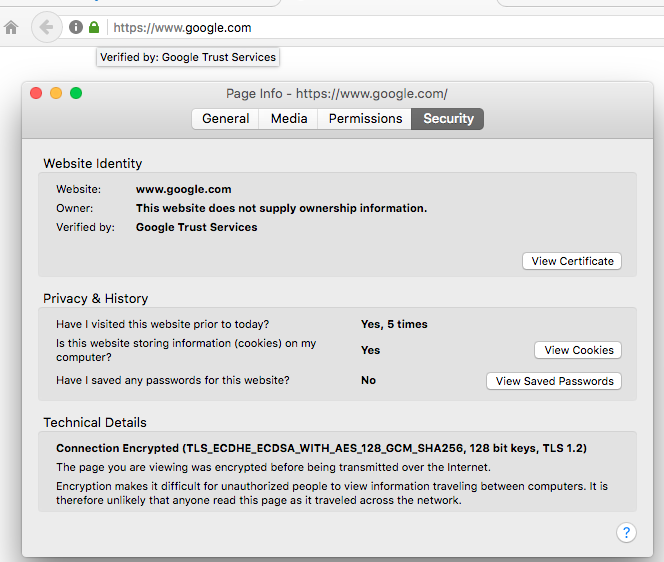664x562 pixels.
Task: Open the Media tab
Action: pyautogui.click(x=289, y=118)
